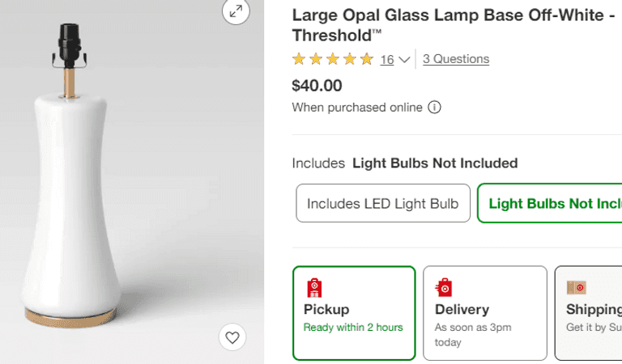This screenshot has height=364, width=622.
Task: Click the package box icon in Shipping
Action: [577, 288]
